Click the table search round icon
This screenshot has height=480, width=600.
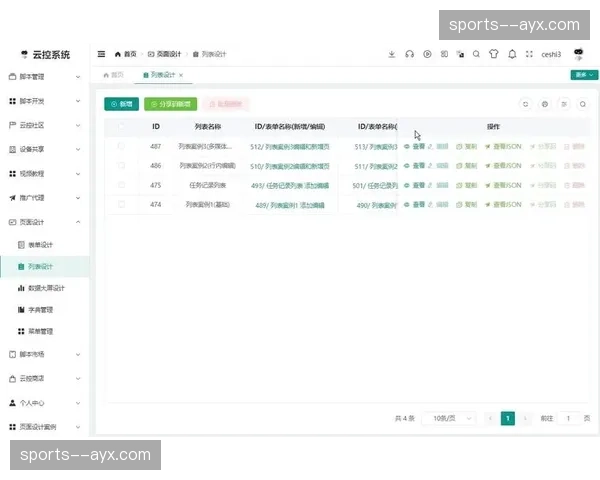click(x=583, y=104)
